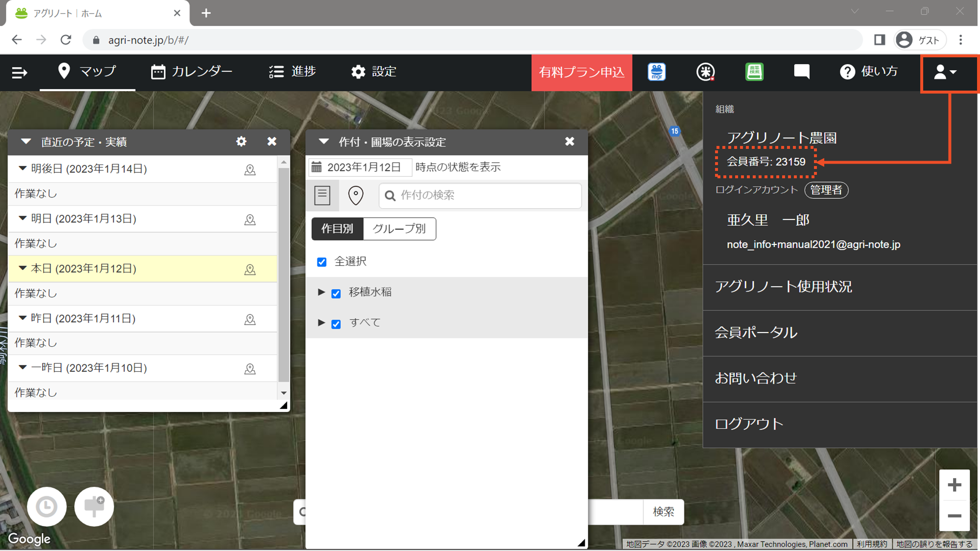
Task: Click the history clock button on map
Action: [x=47, y=506]
